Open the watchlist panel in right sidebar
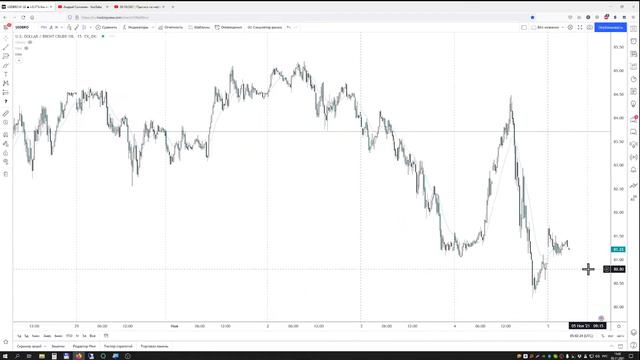Screen dimensions: 640x360 pos(633,29)
